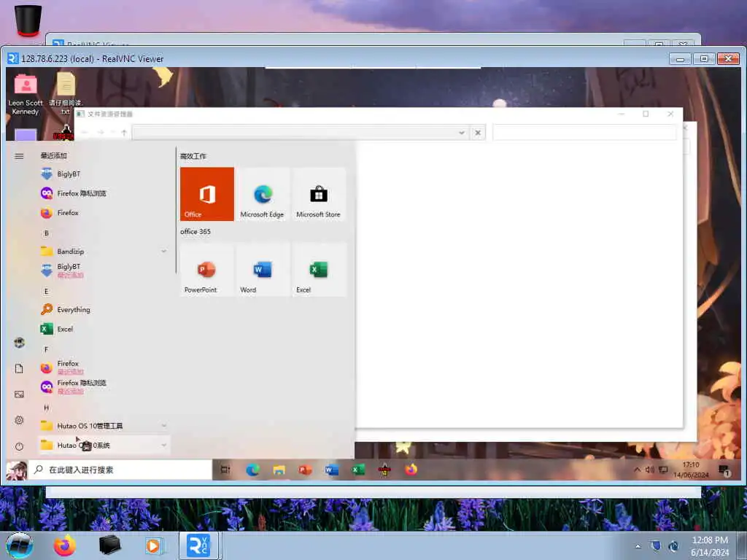The width and height of the screenshot is (747, 560).
Task: Open the media player icon on host taskbar
Action: tap(153, 545)
